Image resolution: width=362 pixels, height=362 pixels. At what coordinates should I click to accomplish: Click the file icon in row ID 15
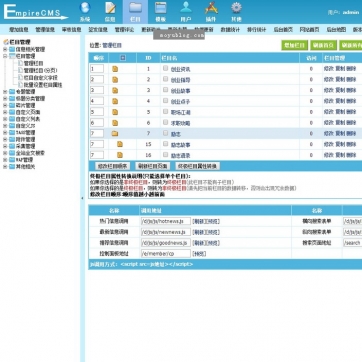click(x=120, y=144)
